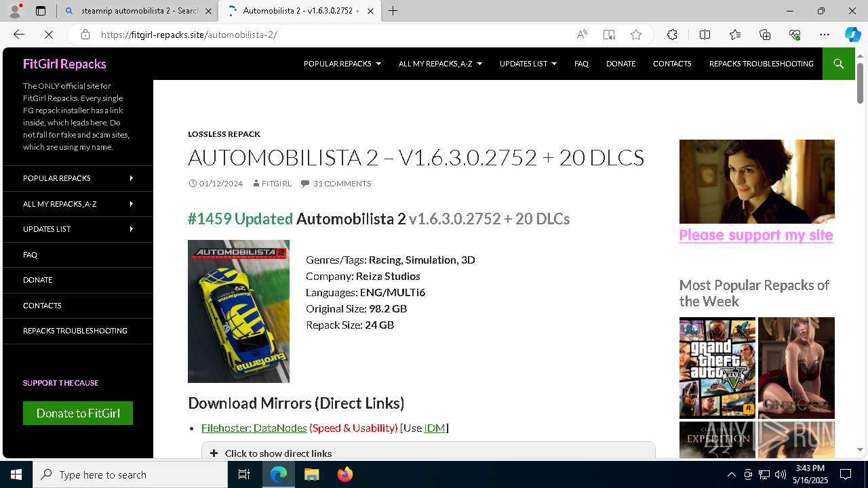Open browser Extensions puzzle icon
The width and height of the screenshot is (868, 488).
(x=672, y=35)
